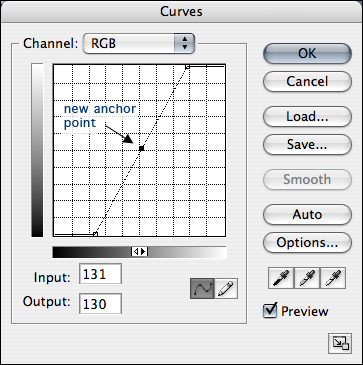Select the white point eyedropper
The width and height of the screenshot is (363, 365).
click(x=333, y=278)
